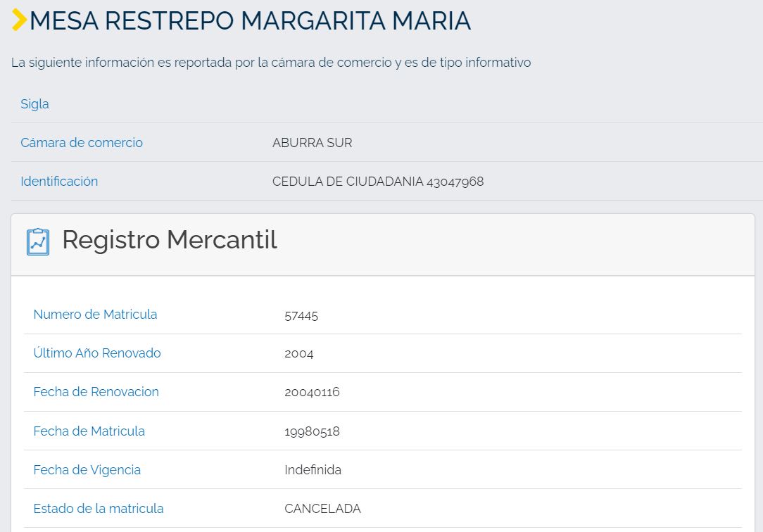Click the Cámara de comercio label
Viewport: 763px width, 532px height.
82,143
